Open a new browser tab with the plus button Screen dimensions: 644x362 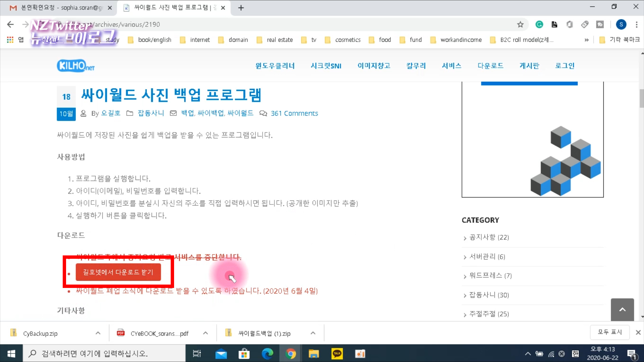coord(241,8)
